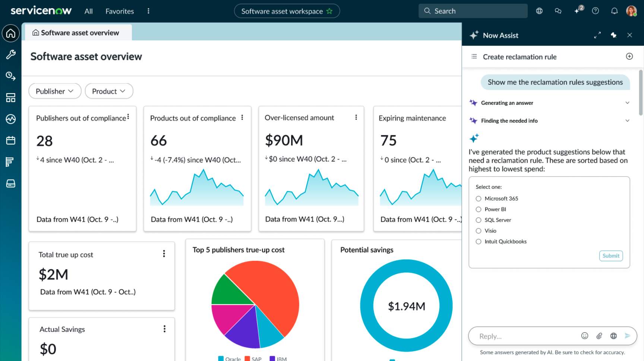The image size is (644, 361).
Task: Click the SAP legend color swatch
Action: pyautogui.click(x=247, y=359)
